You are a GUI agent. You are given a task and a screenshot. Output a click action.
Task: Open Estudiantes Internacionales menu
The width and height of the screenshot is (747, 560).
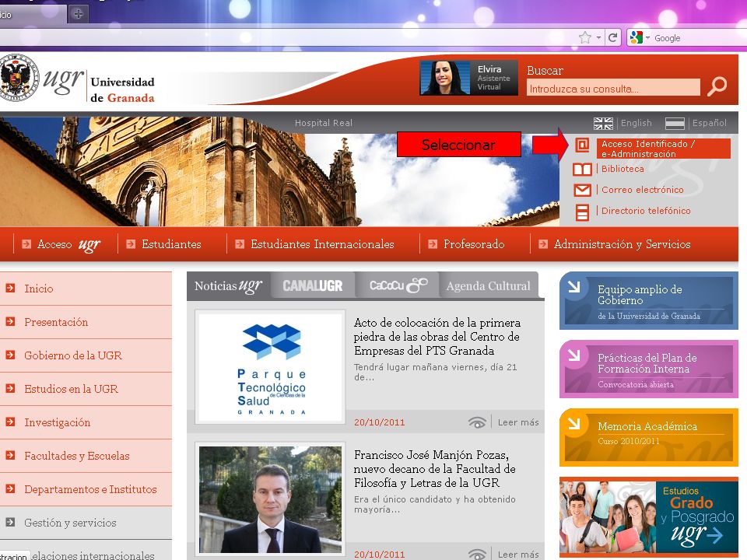[322, 244]
